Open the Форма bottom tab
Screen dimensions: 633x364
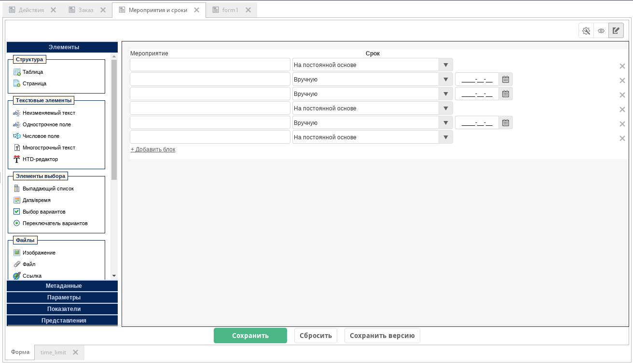[20, 352]
